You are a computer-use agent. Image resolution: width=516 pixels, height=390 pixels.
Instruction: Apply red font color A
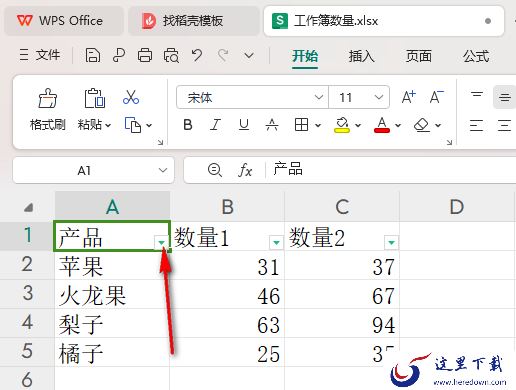(382, 125)
